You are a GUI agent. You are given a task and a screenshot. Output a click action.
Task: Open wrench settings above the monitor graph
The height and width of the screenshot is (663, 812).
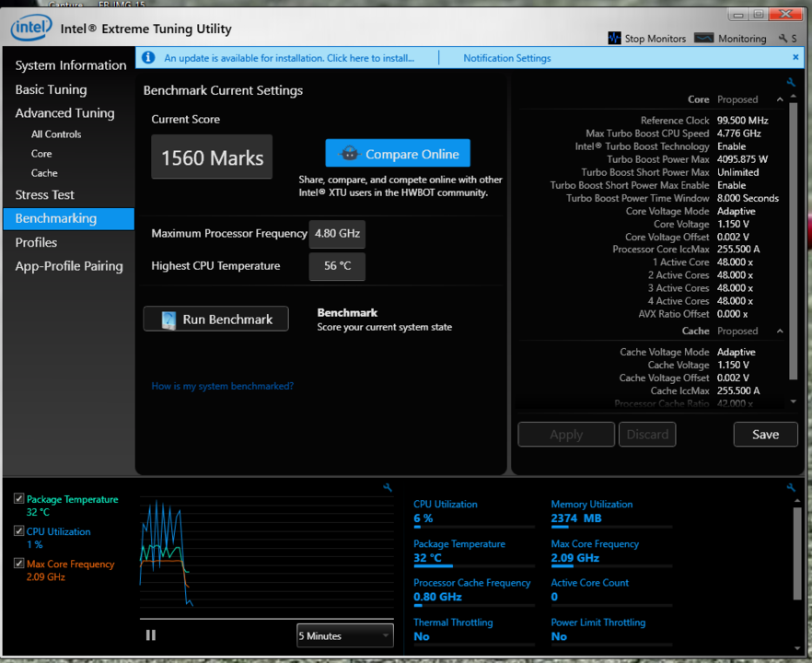pos(388,487)
